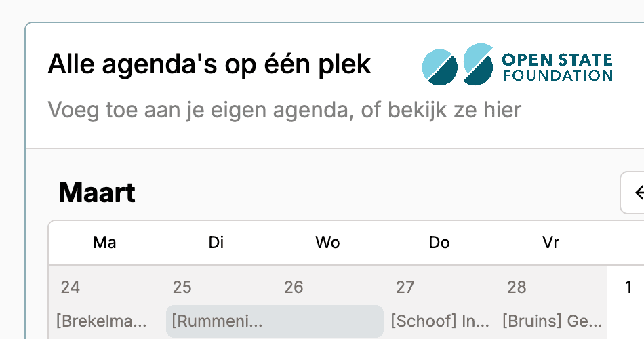Open the [Bruins] Ge... event

[x=552, y=321]
